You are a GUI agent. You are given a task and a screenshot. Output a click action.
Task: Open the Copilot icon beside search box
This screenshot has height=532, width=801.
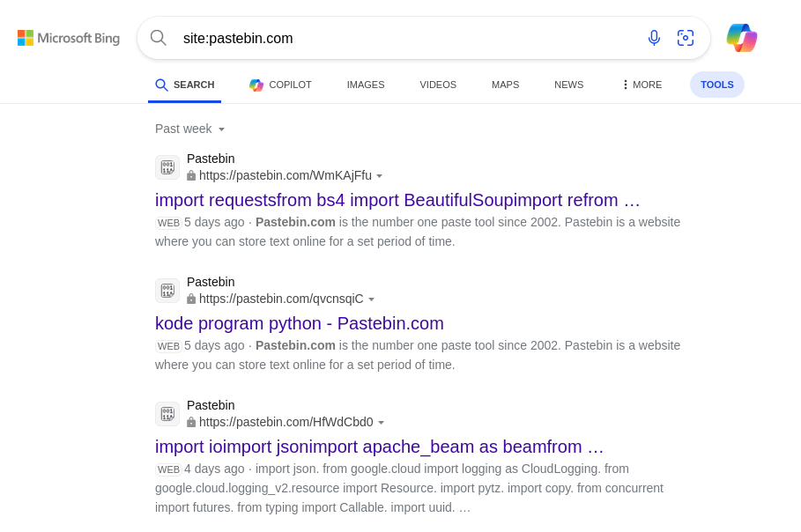742,38
